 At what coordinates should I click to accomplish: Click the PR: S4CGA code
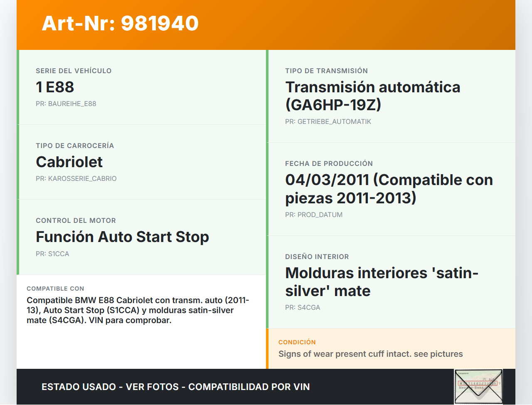303,307
